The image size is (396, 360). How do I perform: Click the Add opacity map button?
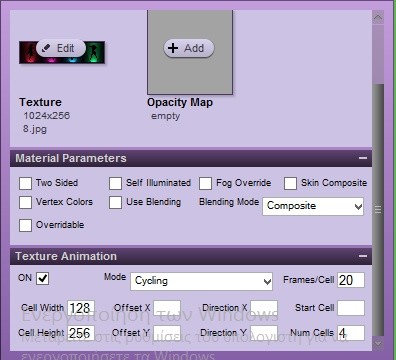click(x=189, y=48)
